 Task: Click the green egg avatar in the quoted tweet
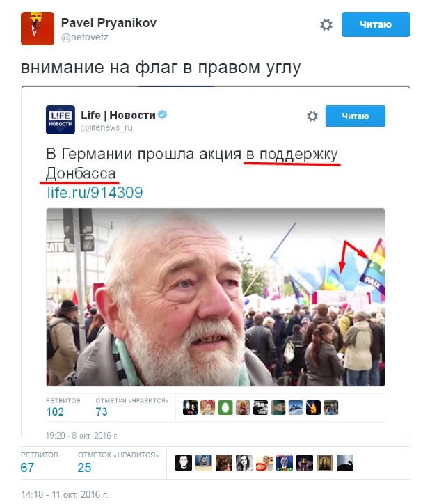click(x=225, y=407)
